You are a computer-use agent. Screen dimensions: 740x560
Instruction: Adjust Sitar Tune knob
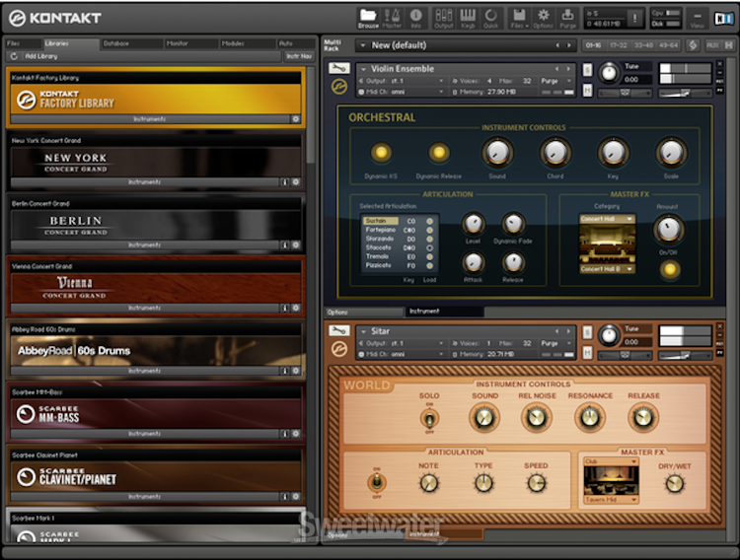point(609,335)
